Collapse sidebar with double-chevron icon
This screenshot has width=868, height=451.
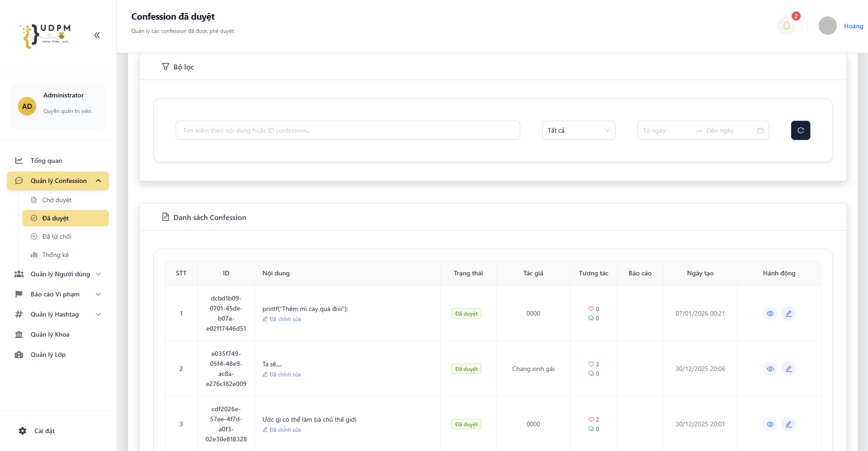pos(97,35)
